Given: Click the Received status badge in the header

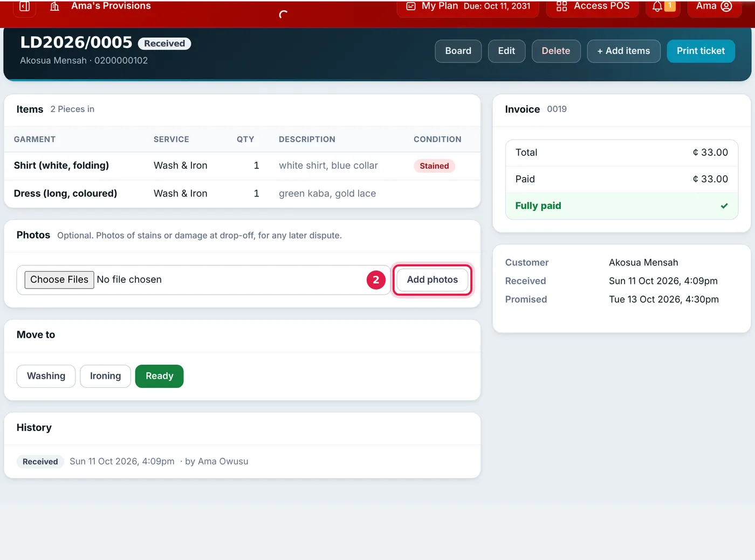Looking at the screenshot, I should point(164,44).
